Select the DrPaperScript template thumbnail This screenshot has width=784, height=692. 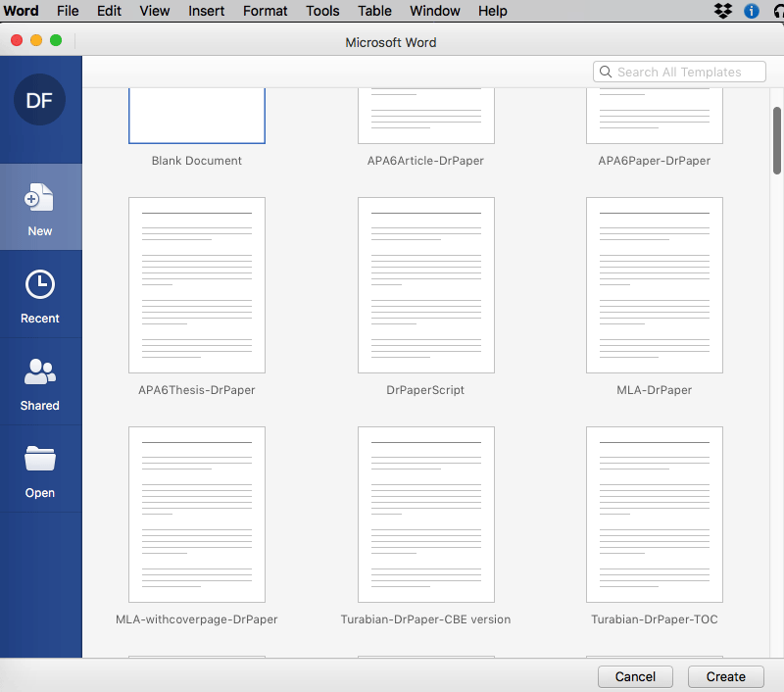tap(426, 285)
